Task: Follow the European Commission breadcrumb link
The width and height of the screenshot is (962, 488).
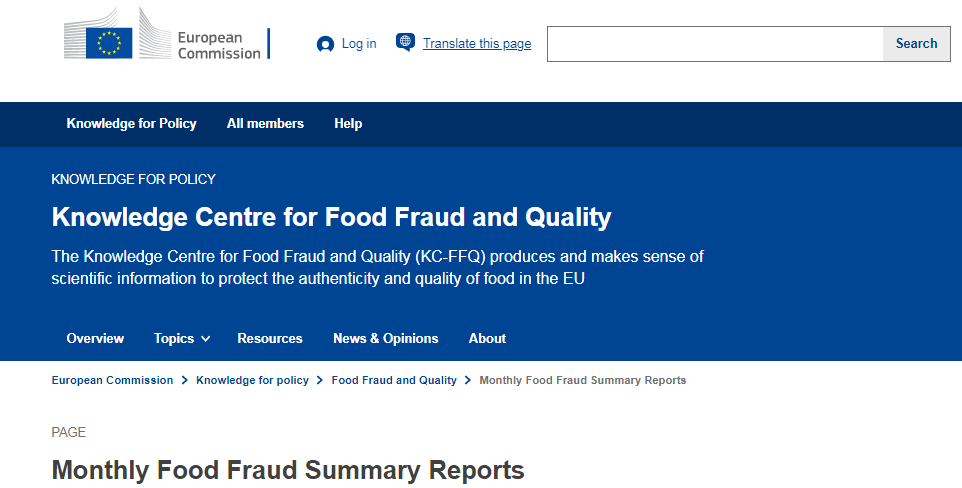Action: pos(112,381)
